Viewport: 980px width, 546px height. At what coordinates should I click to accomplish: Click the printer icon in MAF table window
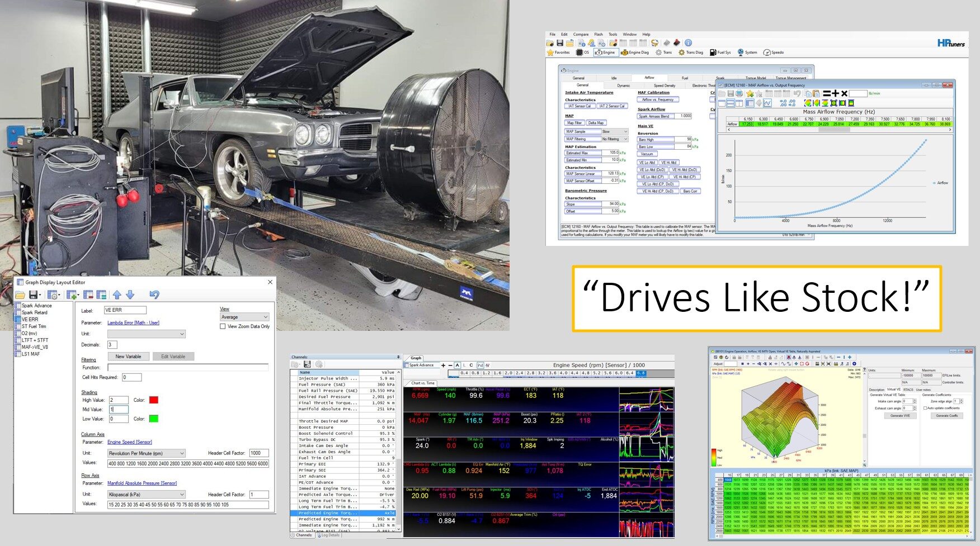tap(739, 93)
